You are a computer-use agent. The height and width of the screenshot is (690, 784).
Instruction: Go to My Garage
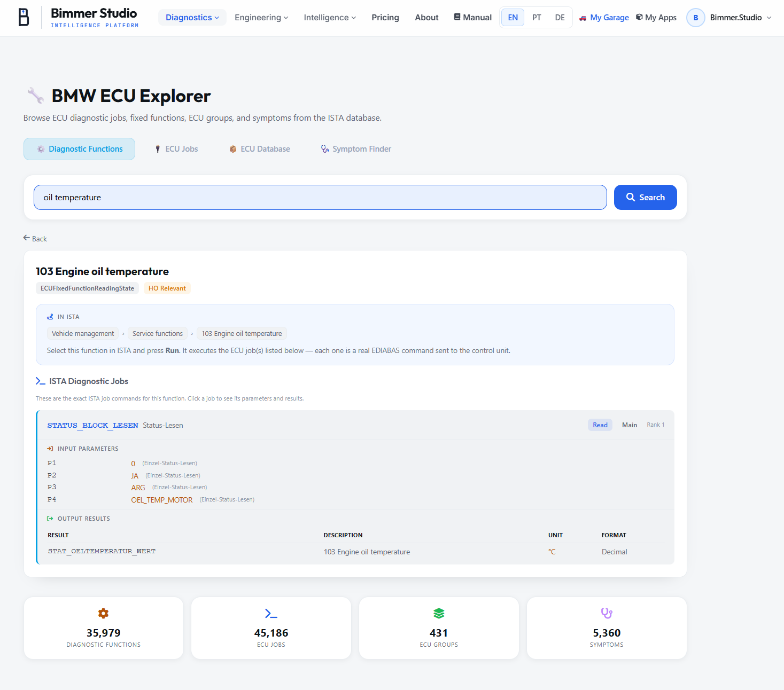(x=604, y=18)
